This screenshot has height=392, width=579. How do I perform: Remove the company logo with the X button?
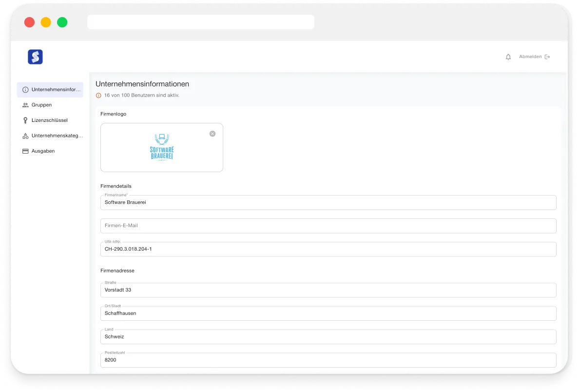click(x=212, y=134)
